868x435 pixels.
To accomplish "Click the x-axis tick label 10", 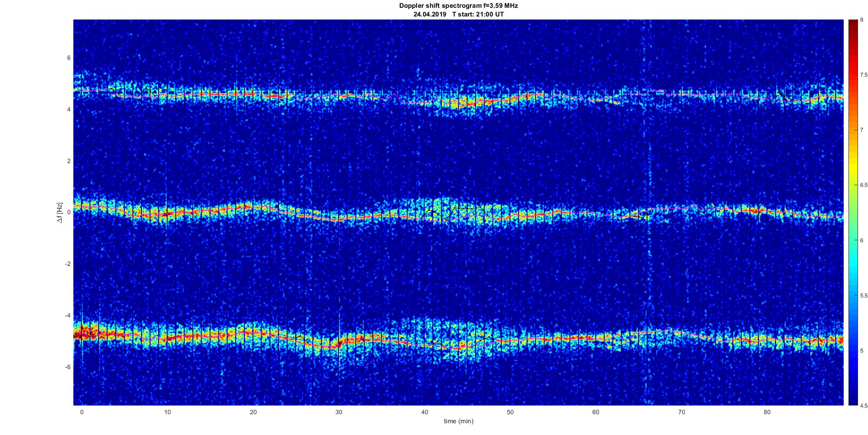I will pos(168,412).
